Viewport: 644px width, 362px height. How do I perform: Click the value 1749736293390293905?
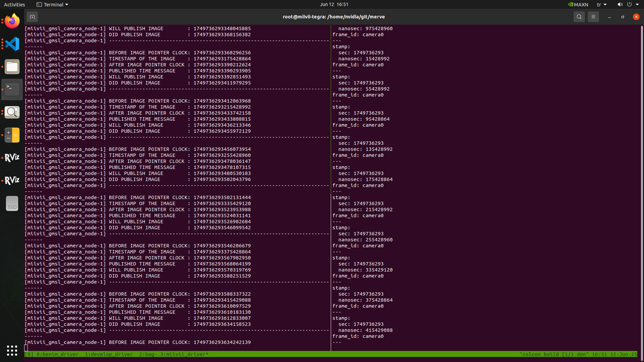222,71
